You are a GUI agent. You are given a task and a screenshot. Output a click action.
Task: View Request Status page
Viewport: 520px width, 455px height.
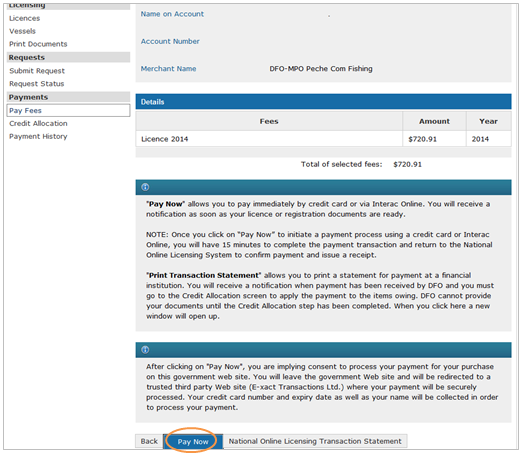pos(37,84)
